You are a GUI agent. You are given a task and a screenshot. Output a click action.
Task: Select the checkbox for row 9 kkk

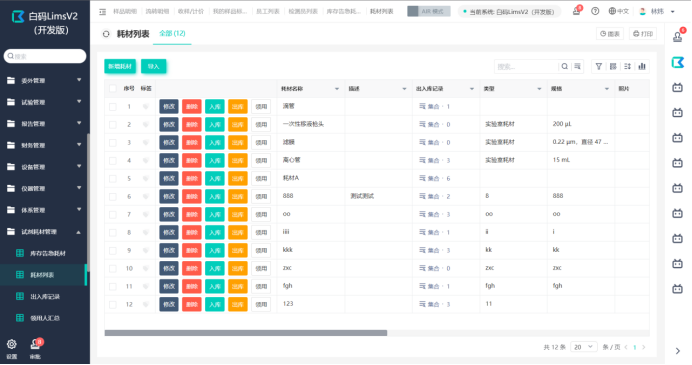(x=113, y=251)
